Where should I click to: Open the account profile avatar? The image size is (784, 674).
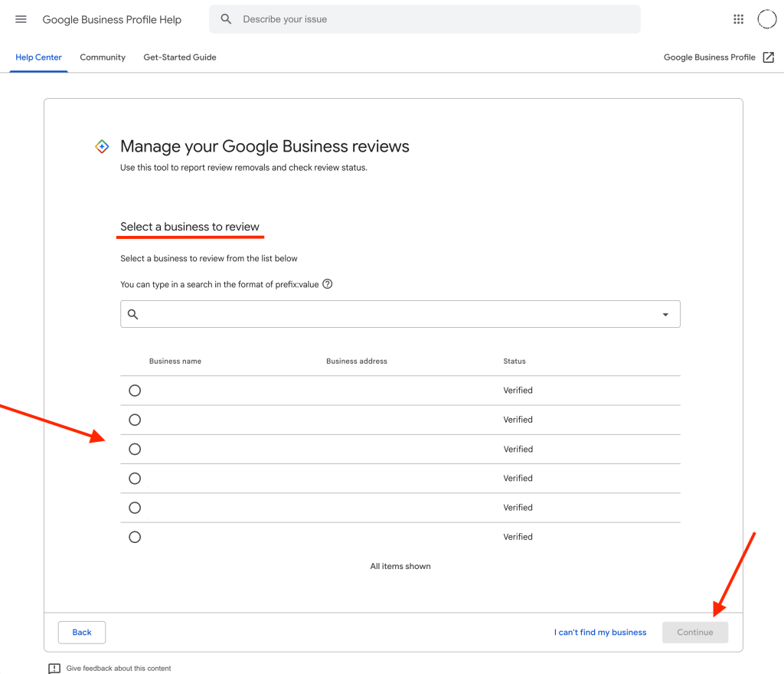766,19
